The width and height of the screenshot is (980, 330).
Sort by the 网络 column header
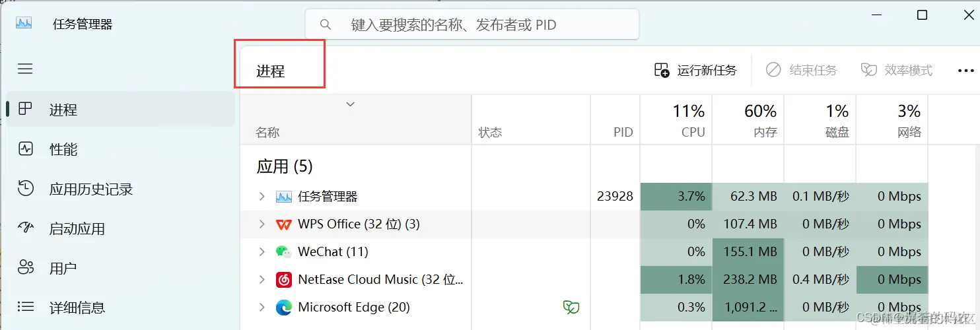[x=892, y=119]
